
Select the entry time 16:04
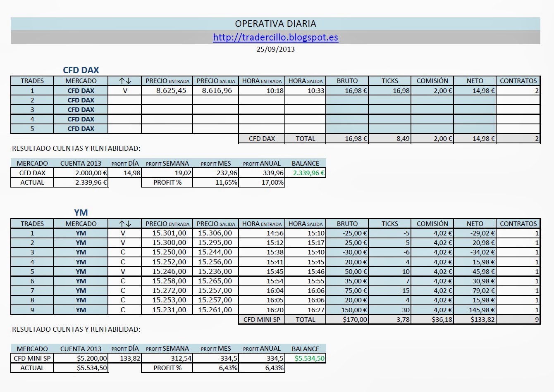pyautogui.click(x=275, y=291)
